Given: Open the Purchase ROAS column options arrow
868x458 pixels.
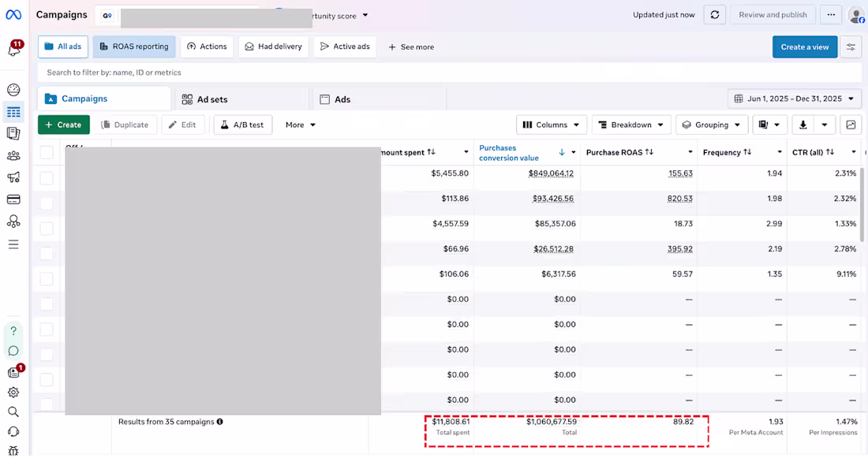Looking at the screenshot, I should 690,152.
